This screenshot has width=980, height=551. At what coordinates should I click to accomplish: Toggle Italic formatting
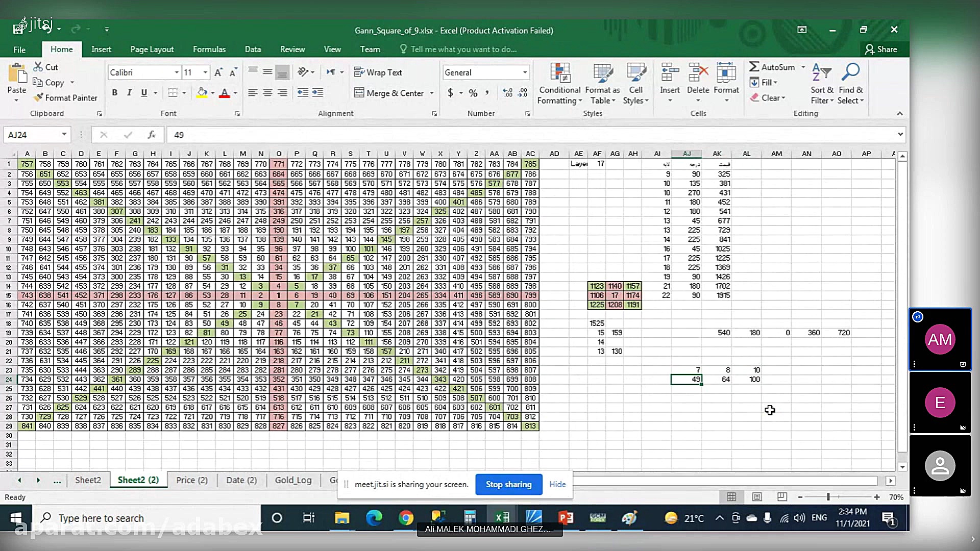[129, 93]
